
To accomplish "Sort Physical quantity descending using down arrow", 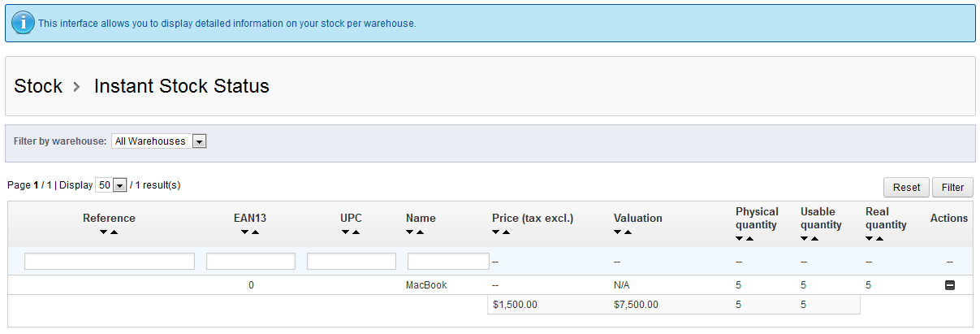I will (740, 239).
